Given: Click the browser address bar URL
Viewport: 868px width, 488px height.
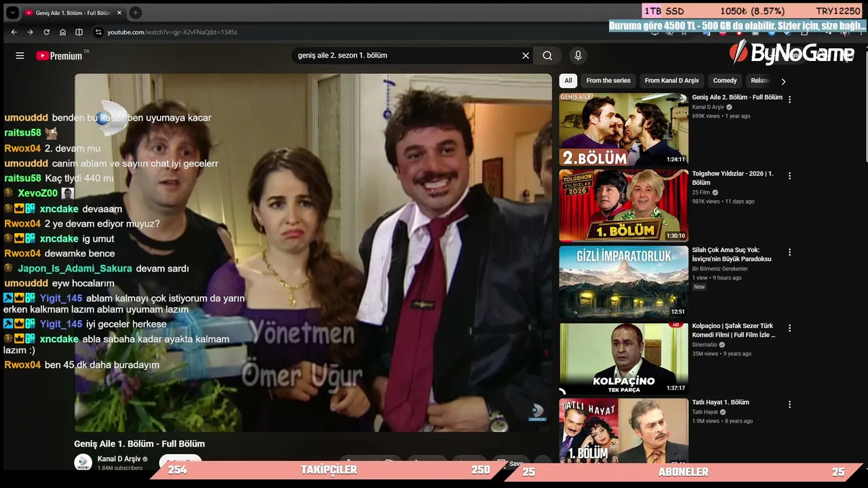Looking at the screenshot, I should click(172, 32).
